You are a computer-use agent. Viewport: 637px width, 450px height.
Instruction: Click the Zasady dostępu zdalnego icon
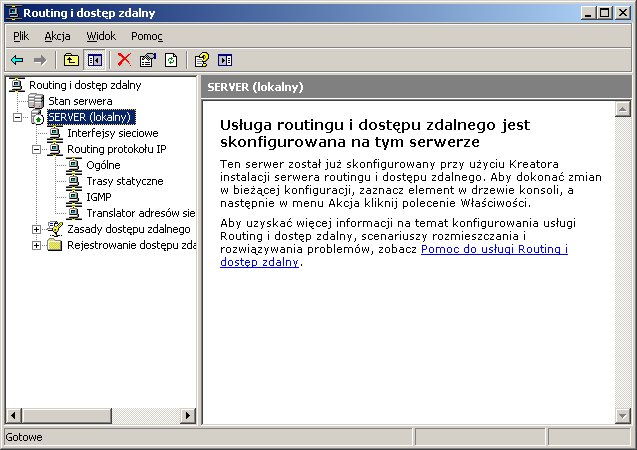(x=55, y=229)
